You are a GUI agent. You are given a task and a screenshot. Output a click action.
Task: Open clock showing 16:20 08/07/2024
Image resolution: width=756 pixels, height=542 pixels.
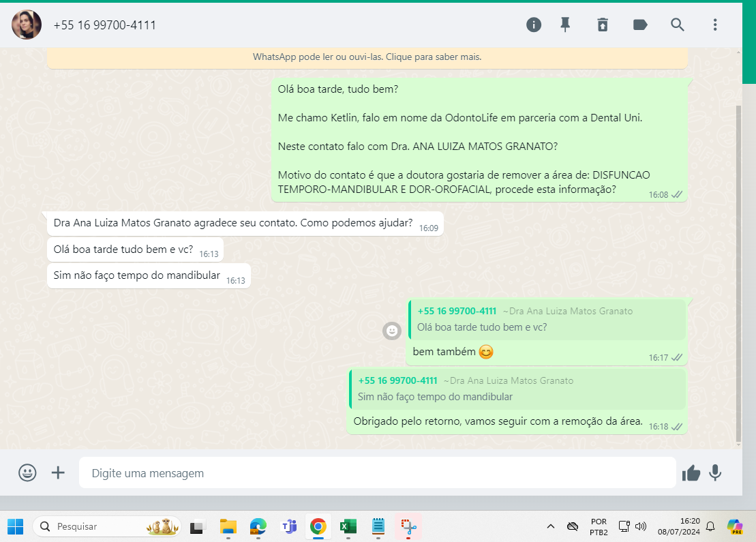679,526
